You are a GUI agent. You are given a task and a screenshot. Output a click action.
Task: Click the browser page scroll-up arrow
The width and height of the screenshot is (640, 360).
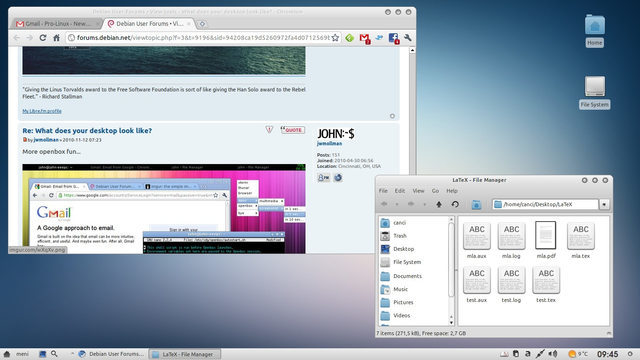(412, 50)
